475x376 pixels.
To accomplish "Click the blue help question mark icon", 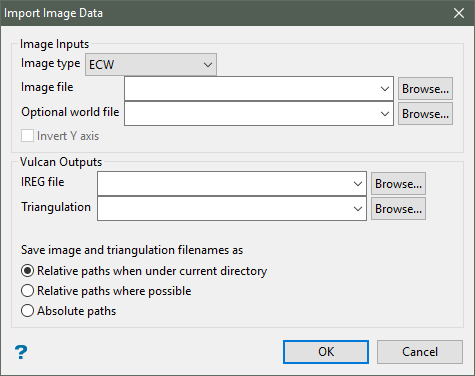I will click(21, 352).
